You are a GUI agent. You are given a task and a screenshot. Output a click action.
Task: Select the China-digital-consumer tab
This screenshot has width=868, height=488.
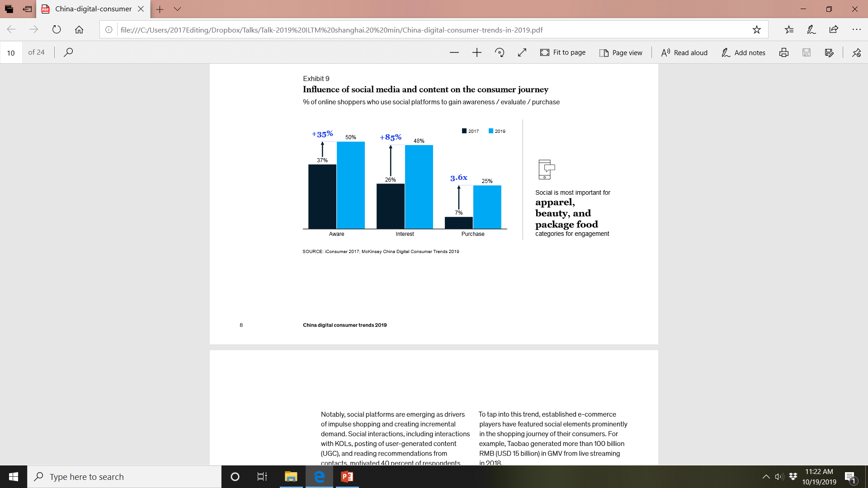tap(93, 9)
